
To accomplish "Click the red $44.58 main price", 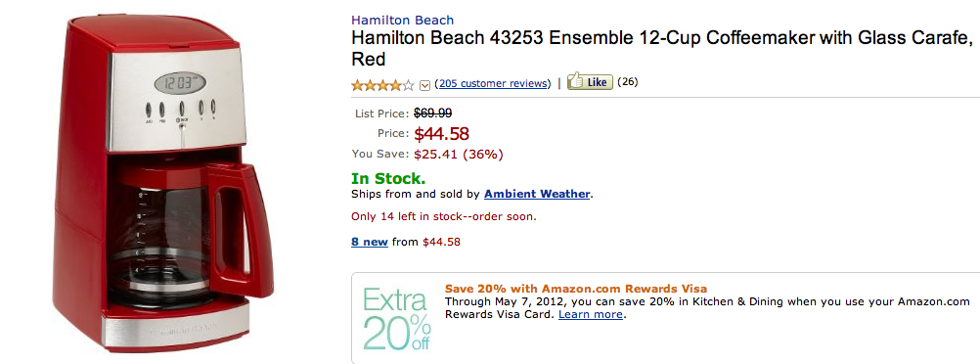I will tap(441, 134).
